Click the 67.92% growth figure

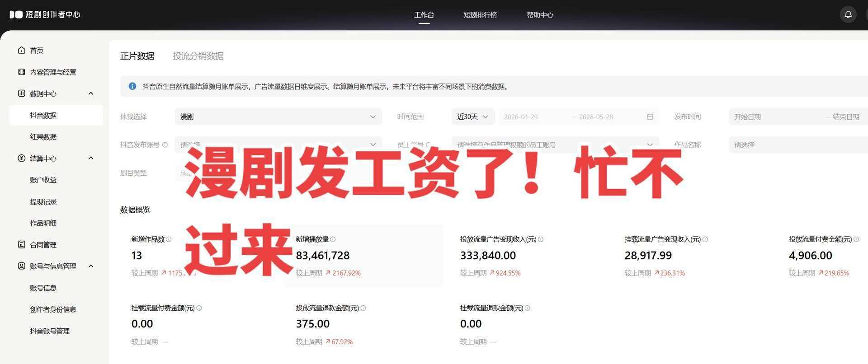pyautogui.click(x=342, y=341)
